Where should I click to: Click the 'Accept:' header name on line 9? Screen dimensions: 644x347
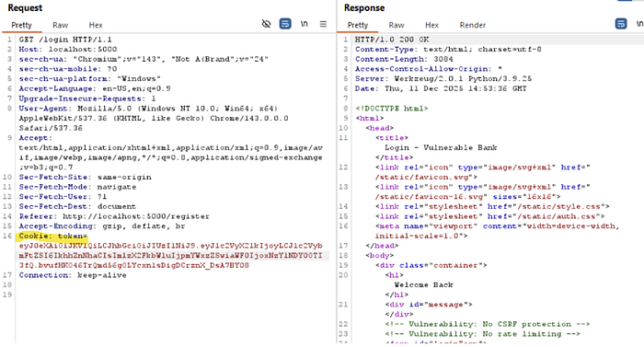(36, 138)
